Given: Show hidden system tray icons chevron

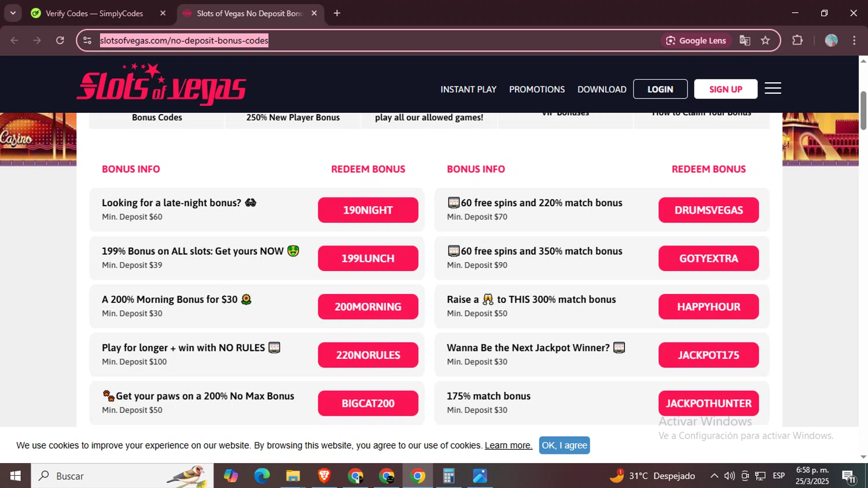Looking at the screenshot, I should pyautogui.click(x=714, y=476).
